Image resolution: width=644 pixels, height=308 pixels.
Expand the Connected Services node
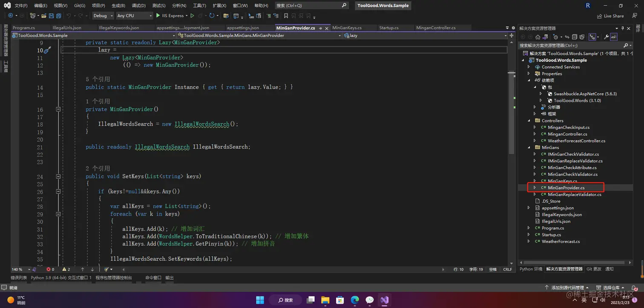[x=529, y=67]
